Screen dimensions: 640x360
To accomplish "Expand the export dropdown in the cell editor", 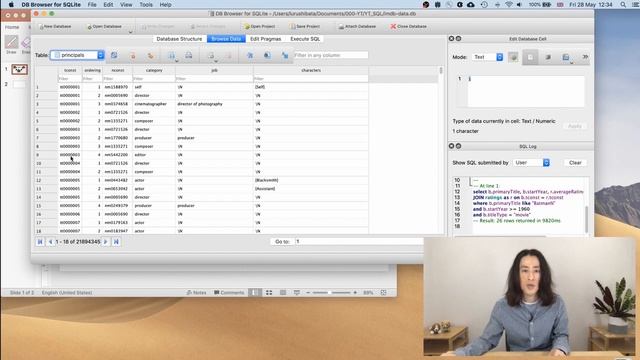I will pyautogui.click(x=571, y=62).
